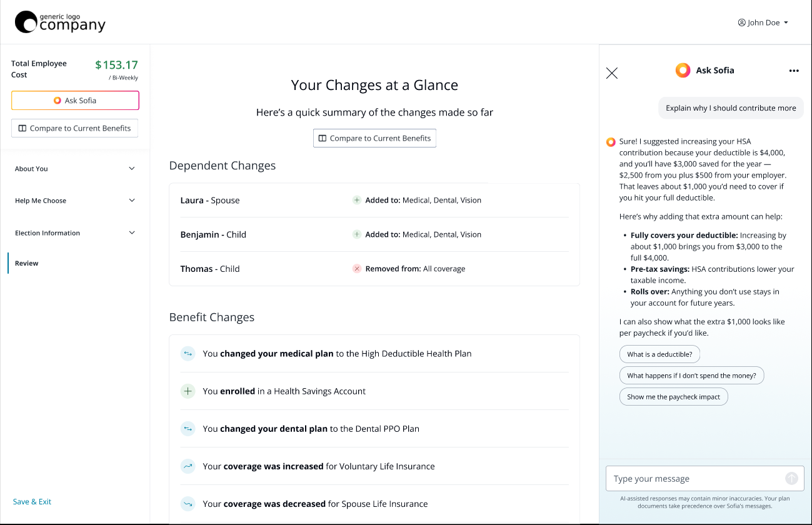
Task: Select the Review sidebar item
Action: [26, 262]
